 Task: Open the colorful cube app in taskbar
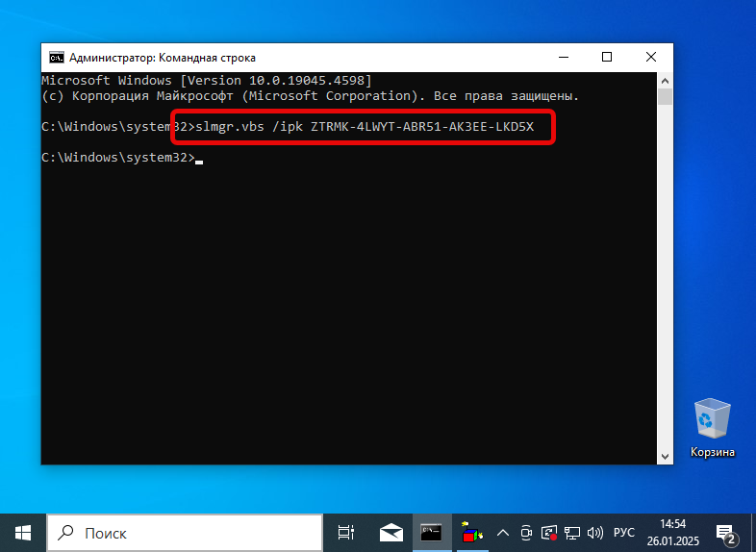click(471, 532)
